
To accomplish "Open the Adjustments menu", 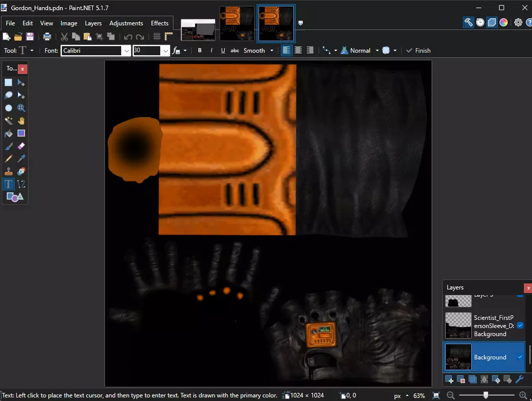I will point(126,23).
